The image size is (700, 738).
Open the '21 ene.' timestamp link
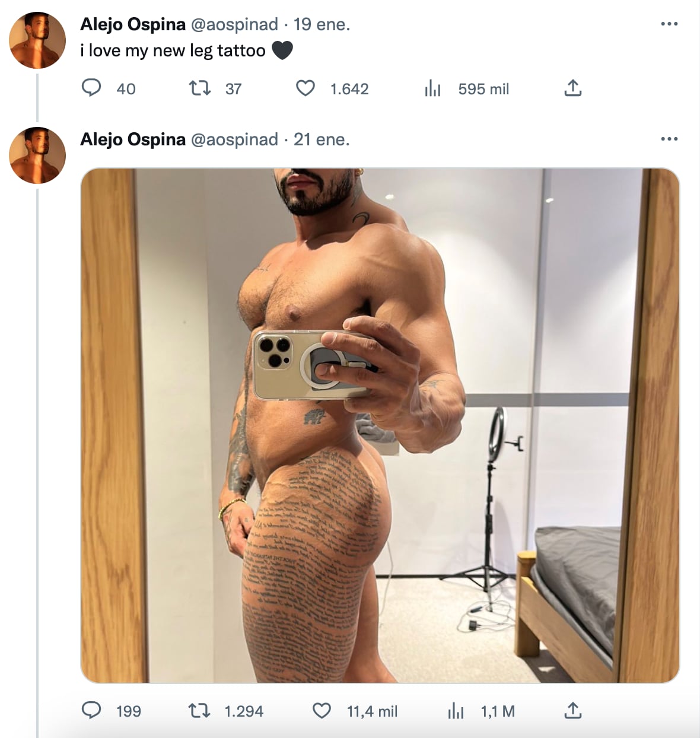[322, 139]
